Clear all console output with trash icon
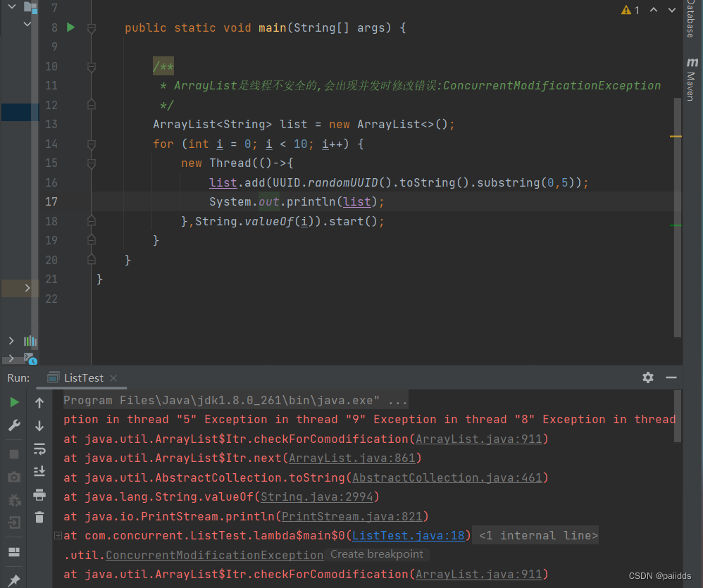703x588 pixels. coord(39,518)
